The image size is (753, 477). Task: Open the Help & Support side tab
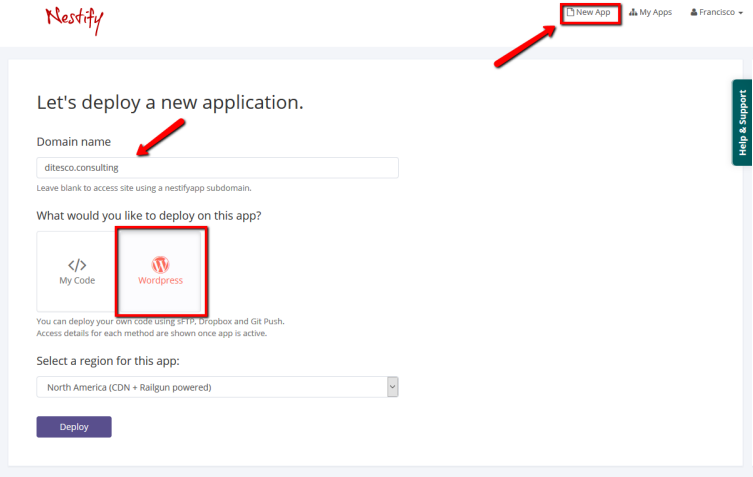(742, 122)
